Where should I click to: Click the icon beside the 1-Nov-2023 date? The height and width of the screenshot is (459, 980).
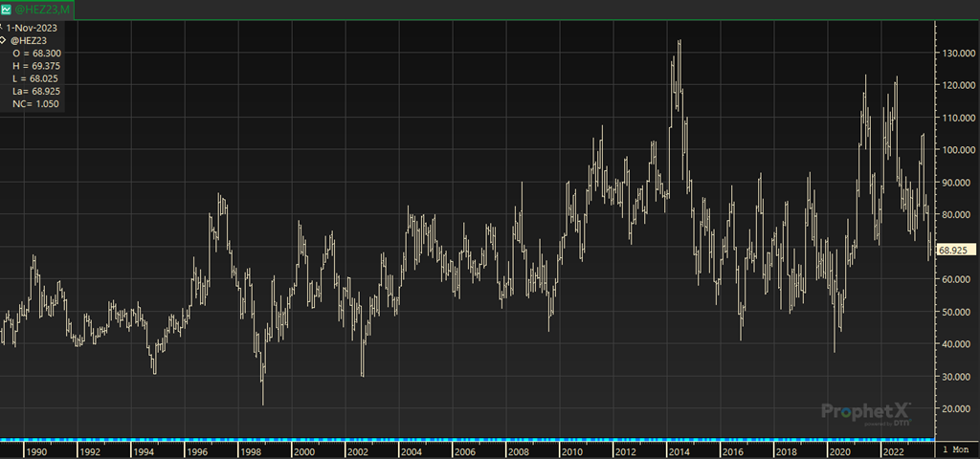(4, 29)
